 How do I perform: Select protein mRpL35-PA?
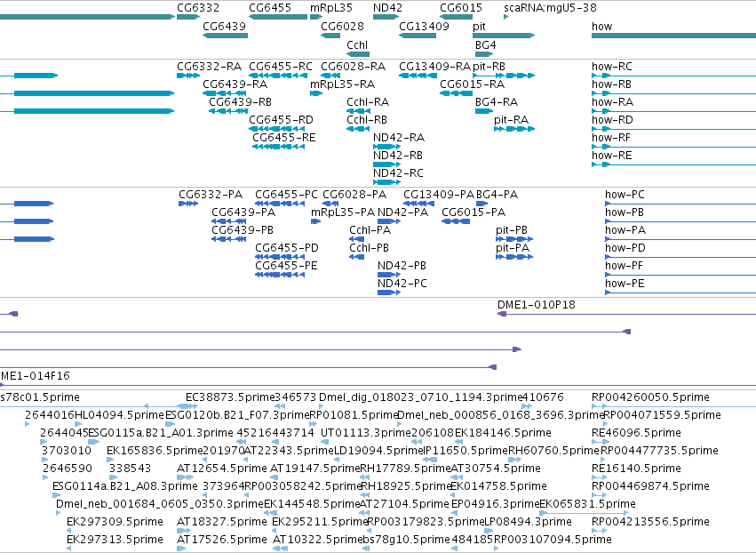tap(343, 212)
